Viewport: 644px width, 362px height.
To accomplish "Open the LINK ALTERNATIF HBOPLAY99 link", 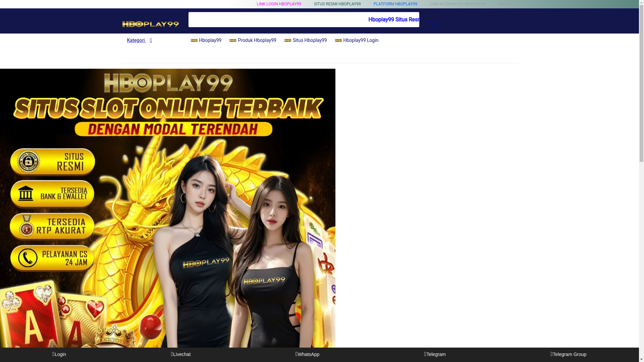I will coord(458,4).
